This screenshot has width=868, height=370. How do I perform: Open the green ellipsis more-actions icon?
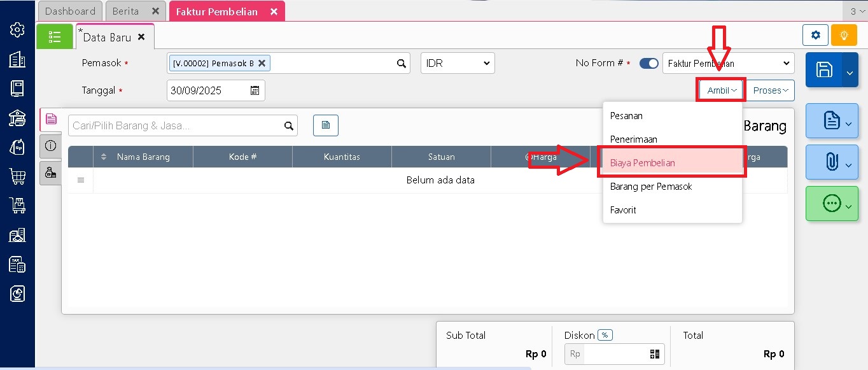tap(831, 204)
